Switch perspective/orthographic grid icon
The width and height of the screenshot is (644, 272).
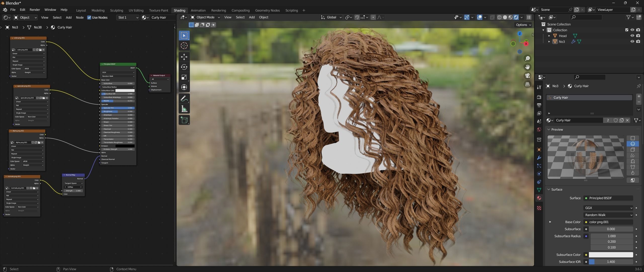(x=527, y=84)
